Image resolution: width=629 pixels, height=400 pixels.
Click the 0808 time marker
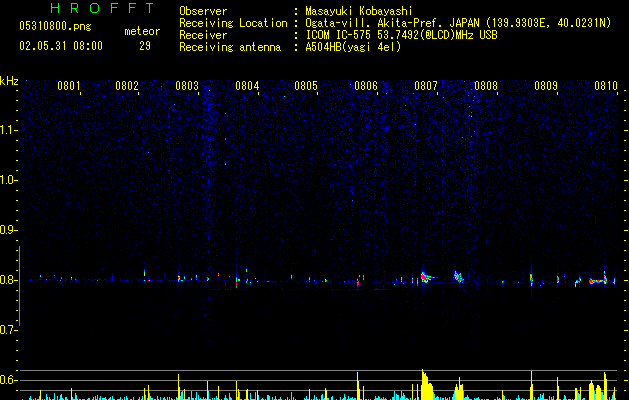(x=486, y=86)
